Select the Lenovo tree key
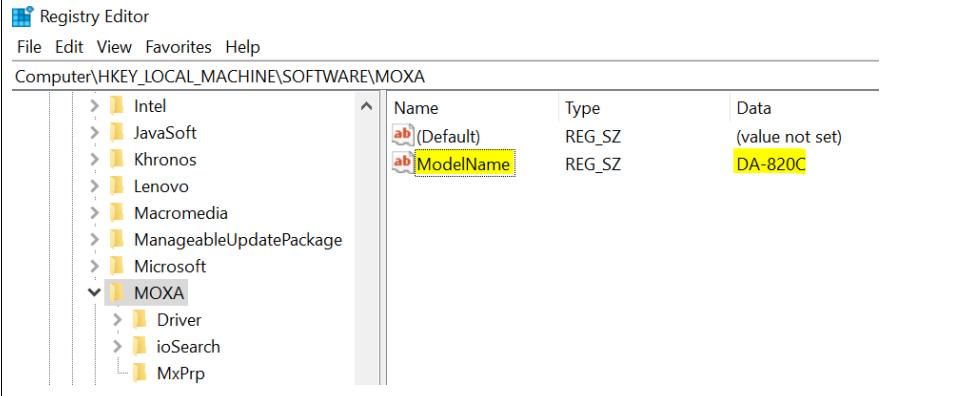The image size is (975, 396). (161, 186)
